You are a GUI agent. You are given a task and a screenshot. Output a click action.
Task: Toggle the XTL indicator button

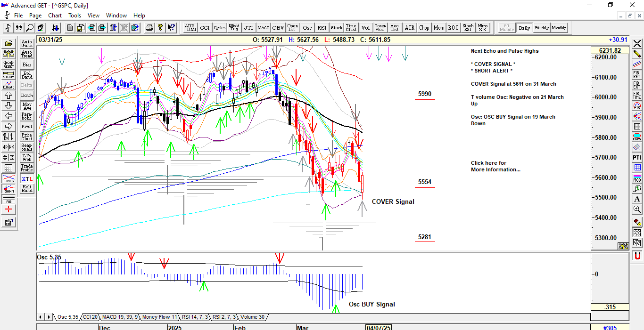coord(27,179)
